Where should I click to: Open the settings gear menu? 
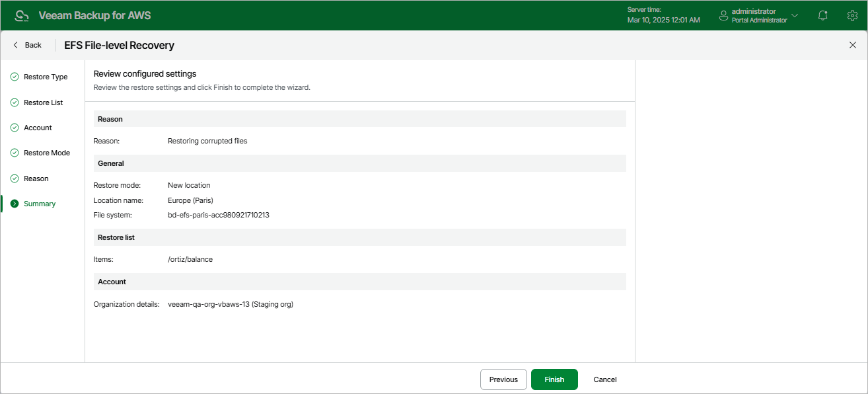852,15
